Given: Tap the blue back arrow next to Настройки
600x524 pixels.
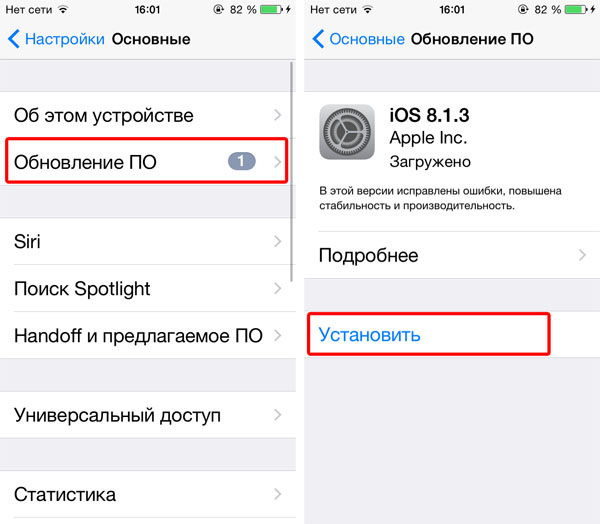Looking at the screenshot, I should coord(14,39).
